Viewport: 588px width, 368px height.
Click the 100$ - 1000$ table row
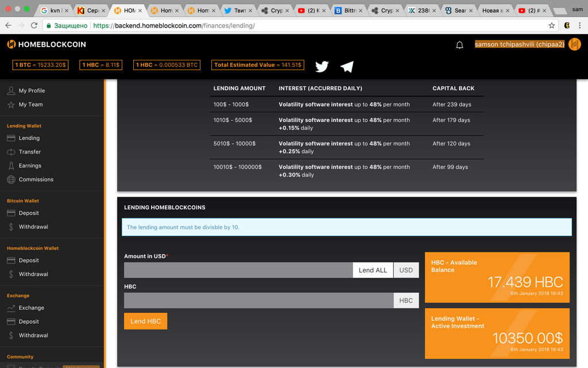point(347,105)
